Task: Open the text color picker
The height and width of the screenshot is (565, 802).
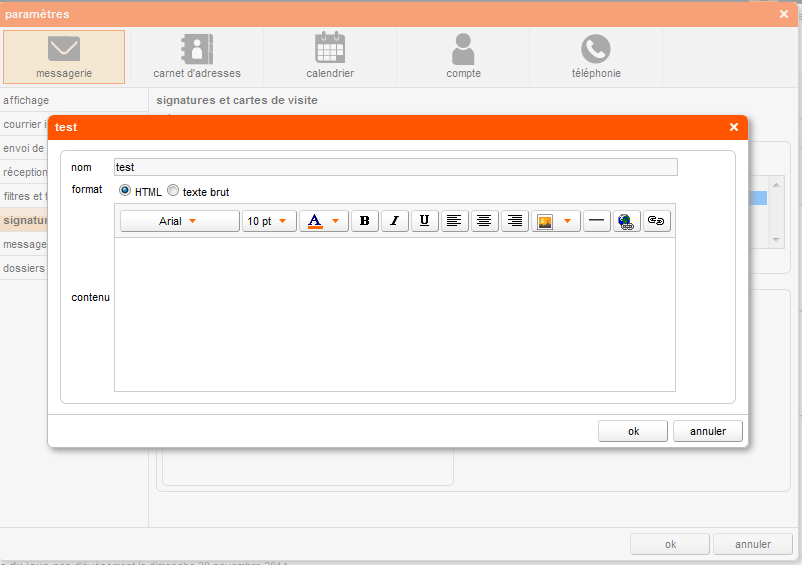Action: [324, 221]
